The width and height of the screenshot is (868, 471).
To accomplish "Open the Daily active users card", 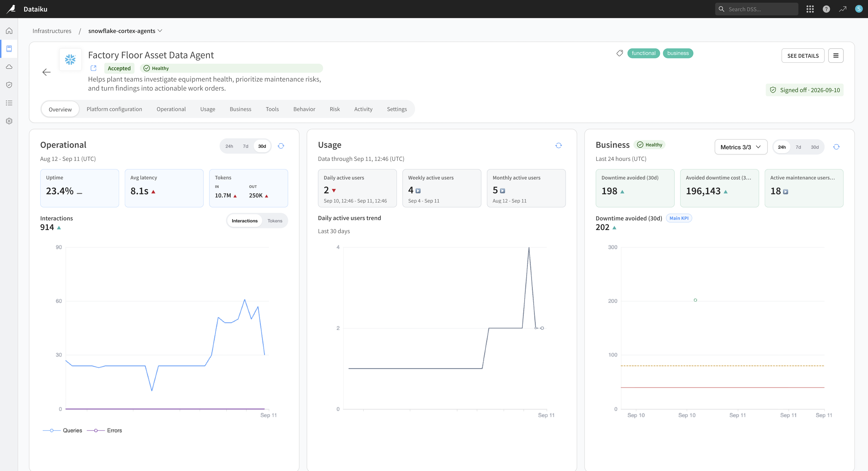I will point(357,188).
